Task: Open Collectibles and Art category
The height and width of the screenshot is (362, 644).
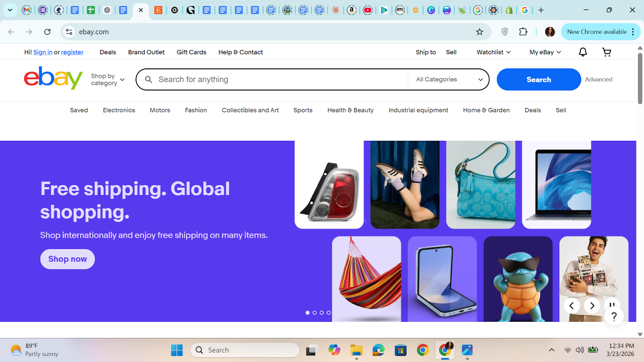Action: click(250, 110)
